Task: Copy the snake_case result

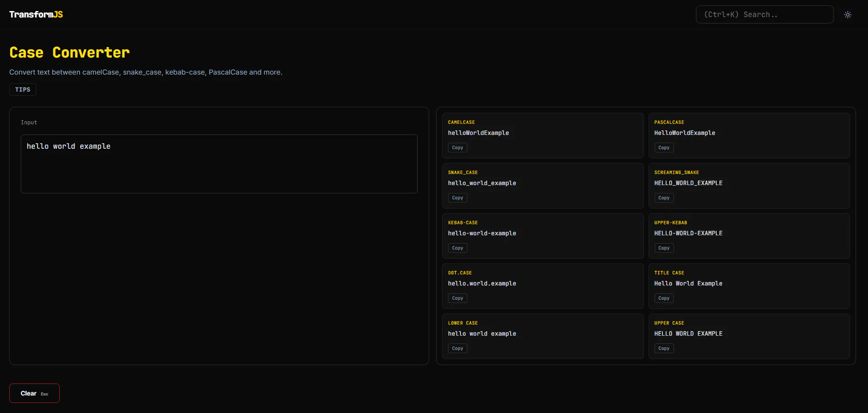Action: 457,198
